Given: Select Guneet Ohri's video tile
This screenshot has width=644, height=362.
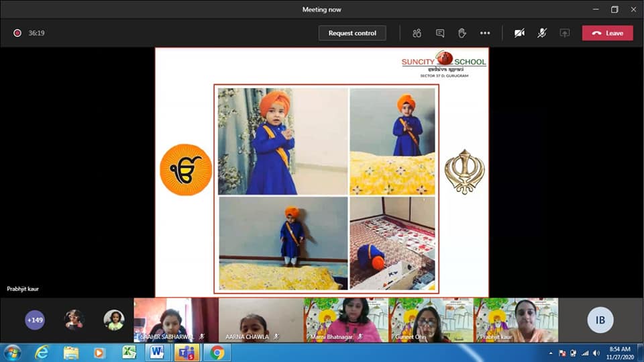Looking at the screenshot, I should [431, 320].
